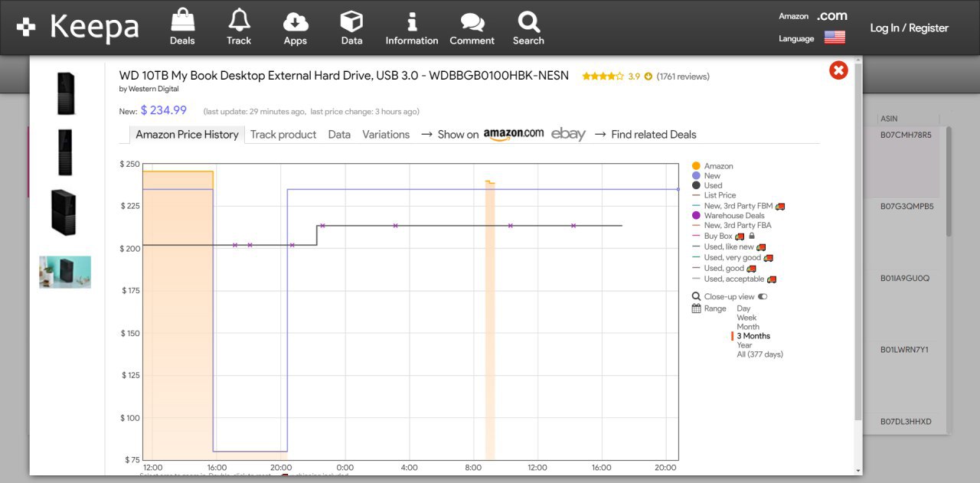
Task: Click the Range calendar icon
Action: point(696,308)
